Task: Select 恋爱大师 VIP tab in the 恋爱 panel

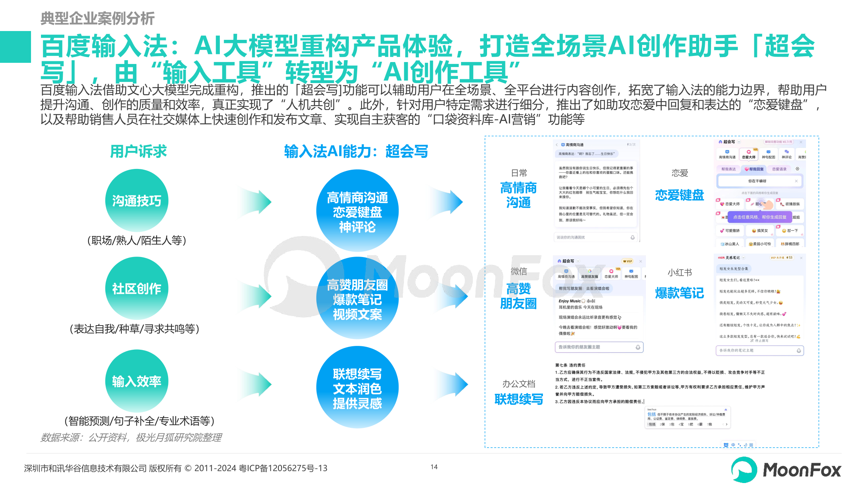Action: pyautogui.click(x=749, y=154)
